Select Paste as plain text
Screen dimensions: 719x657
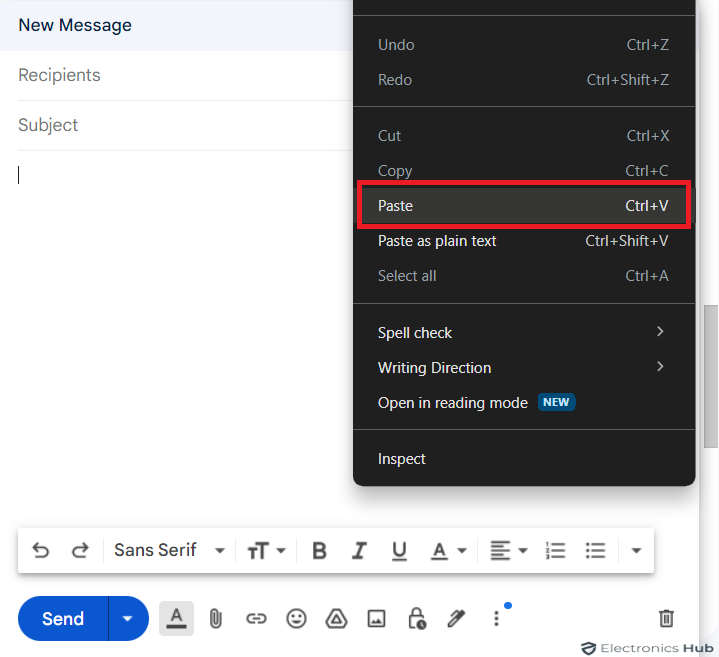(524, 241)
